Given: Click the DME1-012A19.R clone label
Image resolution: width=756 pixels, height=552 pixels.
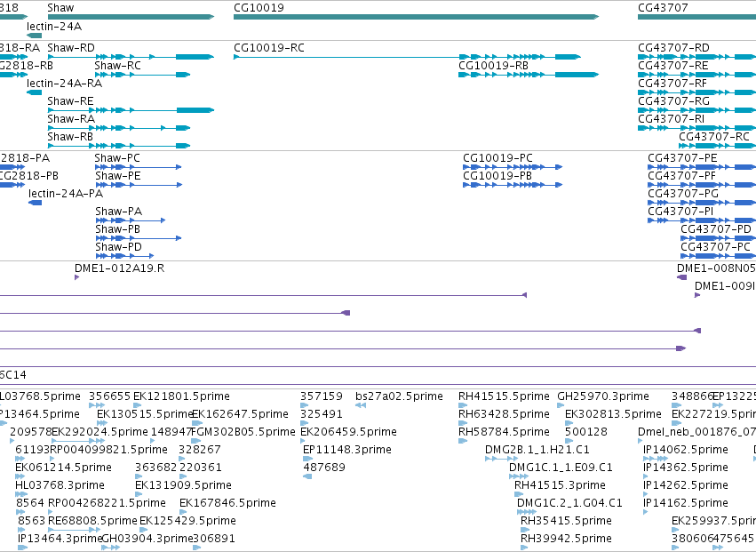Looking at the screenshot, I should (120, 268).
